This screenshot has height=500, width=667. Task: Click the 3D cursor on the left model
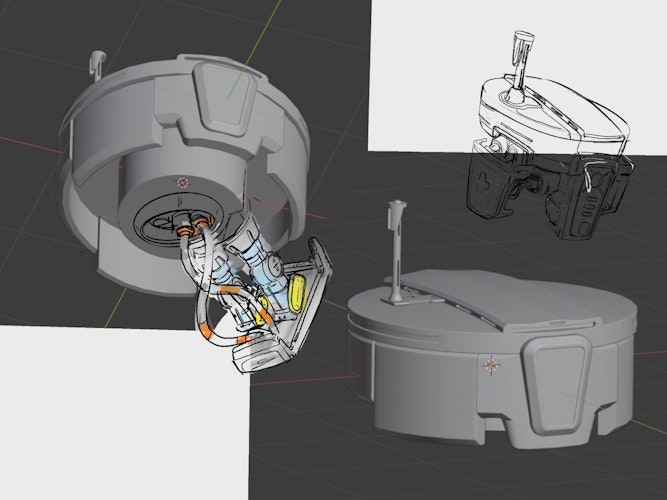(182, 182)
